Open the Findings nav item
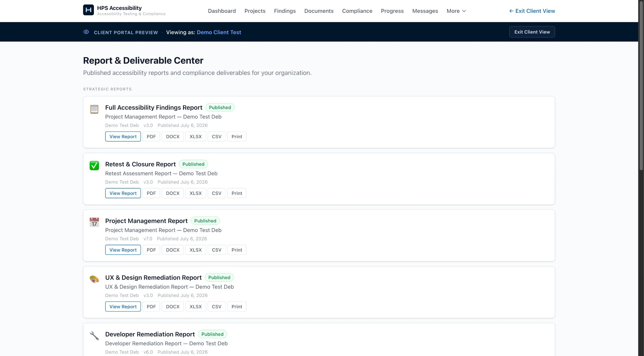 tap(285, 11)
